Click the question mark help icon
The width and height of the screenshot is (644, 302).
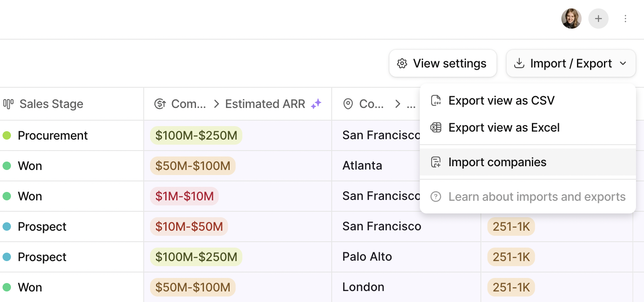[436, 197]
